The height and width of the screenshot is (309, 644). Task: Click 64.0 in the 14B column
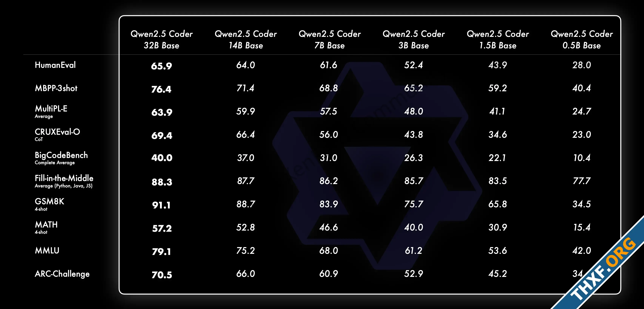click(x=246, y=65)
